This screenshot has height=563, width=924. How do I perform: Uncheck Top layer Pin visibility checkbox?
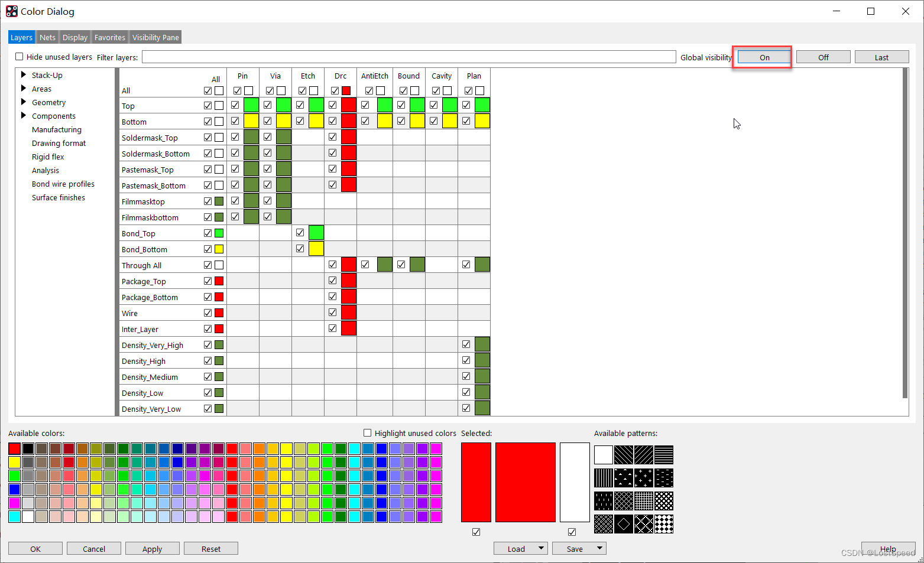coord(235,105)
